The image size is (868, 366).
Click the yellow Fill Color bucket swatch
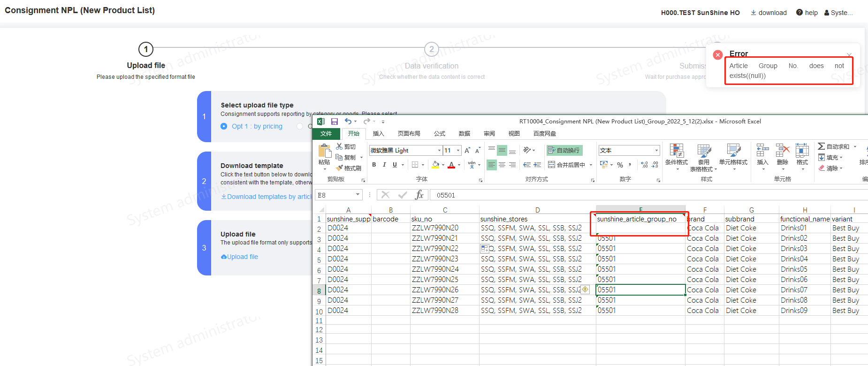point(435,165)
